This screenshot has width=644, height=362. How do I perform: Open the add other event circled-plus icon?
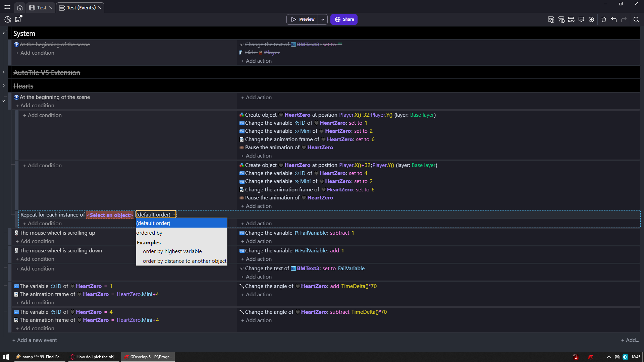click(x=591, y=19)
